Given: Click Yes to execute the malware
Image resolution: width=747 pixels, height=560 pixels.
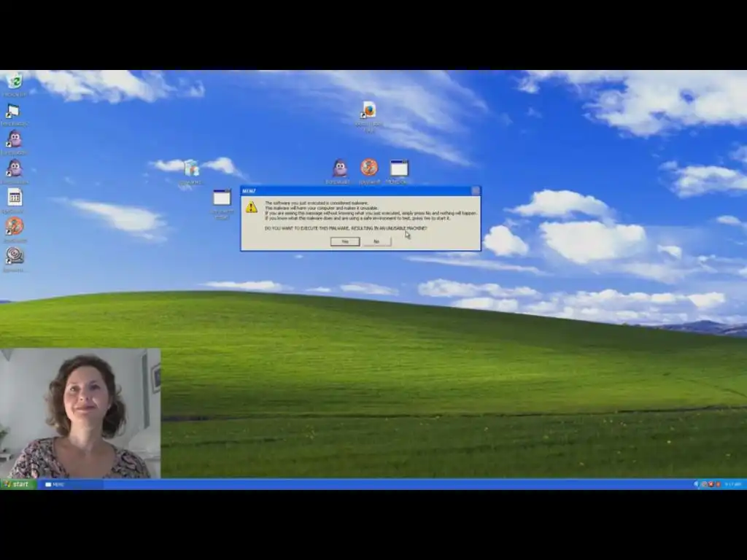Looking at the screenshot, I should 345,242.
